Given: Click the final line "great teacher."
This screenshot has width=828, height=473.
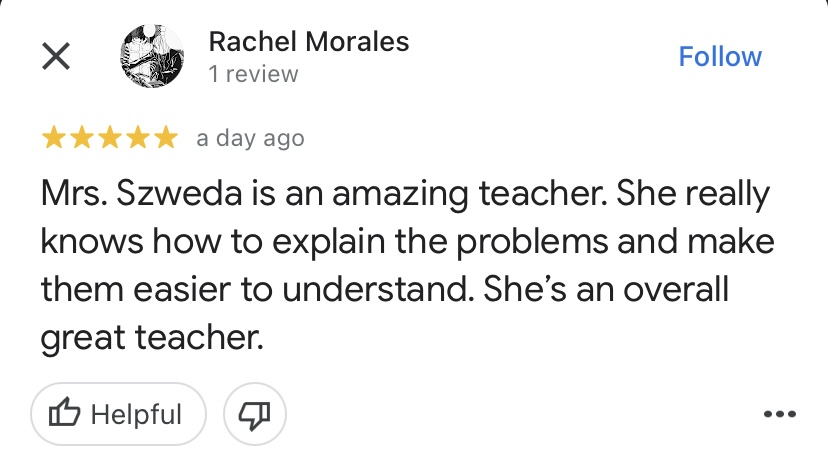Looking at the screenshot, I should [151, 338].
